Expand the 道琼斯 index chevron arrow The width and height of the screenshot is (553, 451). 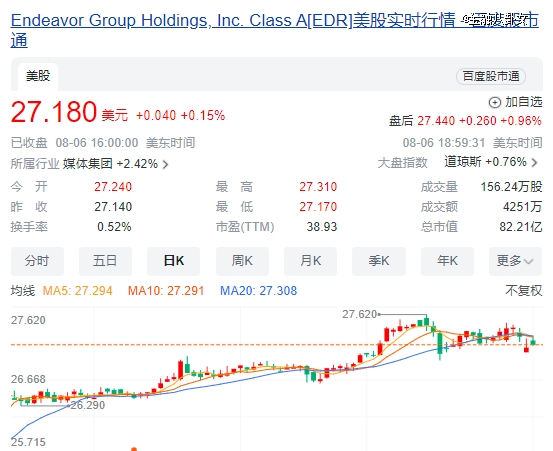coord(535,163)
